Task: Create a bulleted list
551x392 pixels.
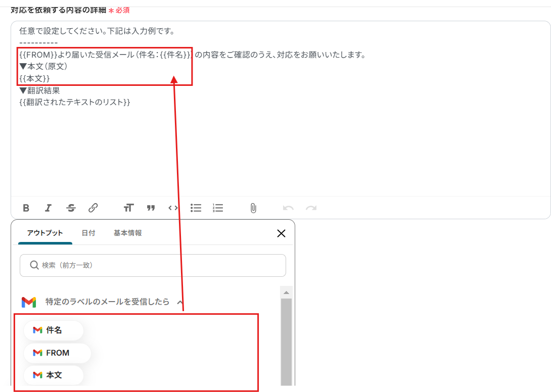Action: (196, 208)
